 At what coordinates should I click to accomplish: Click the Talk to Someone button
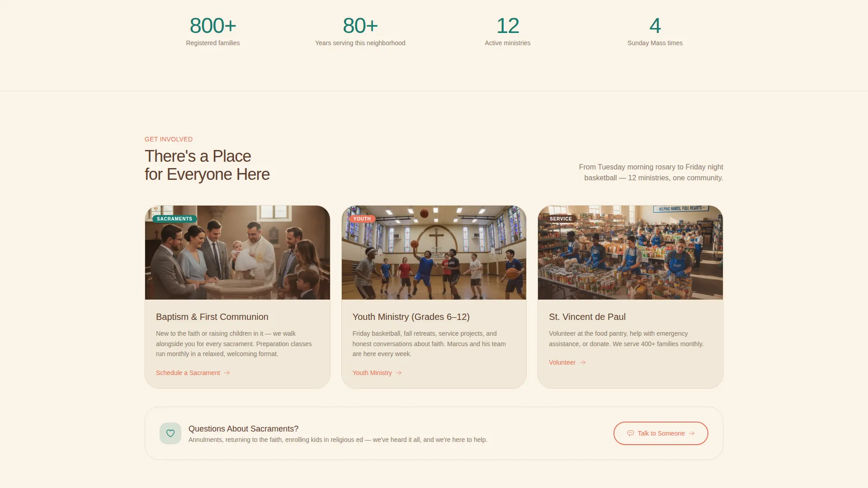tap(660, 433)
